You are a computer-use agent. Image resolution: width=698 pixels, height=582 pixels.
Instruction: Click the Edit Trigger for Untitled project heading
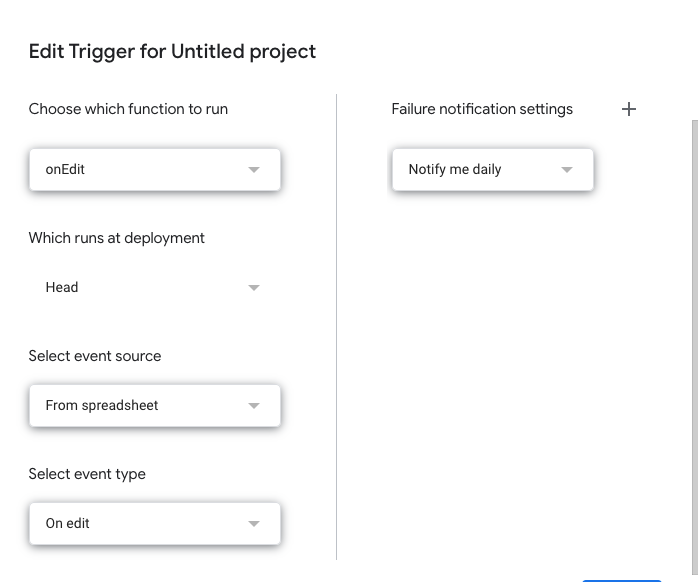(x=172, y=52)
